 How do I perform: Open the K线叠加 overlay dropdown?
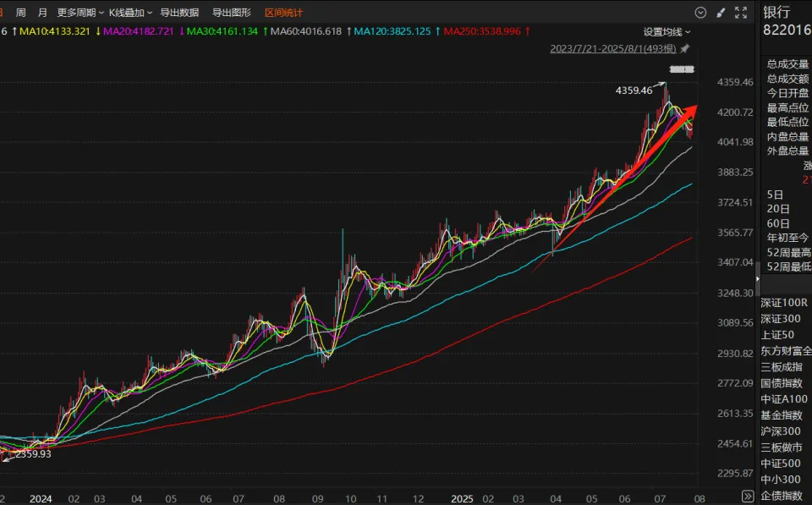pos(128,13)
